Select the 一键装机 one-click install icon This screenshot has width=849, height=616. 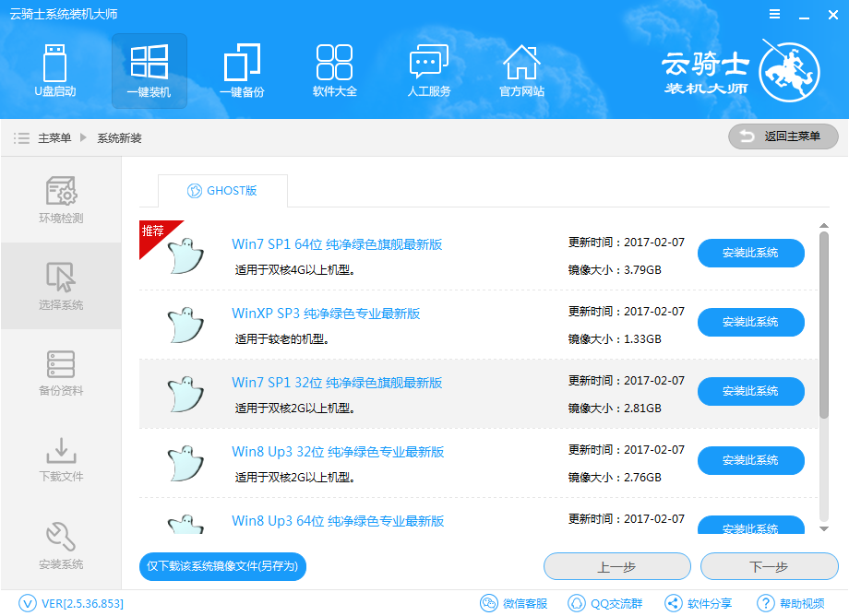tap(149, 71)
